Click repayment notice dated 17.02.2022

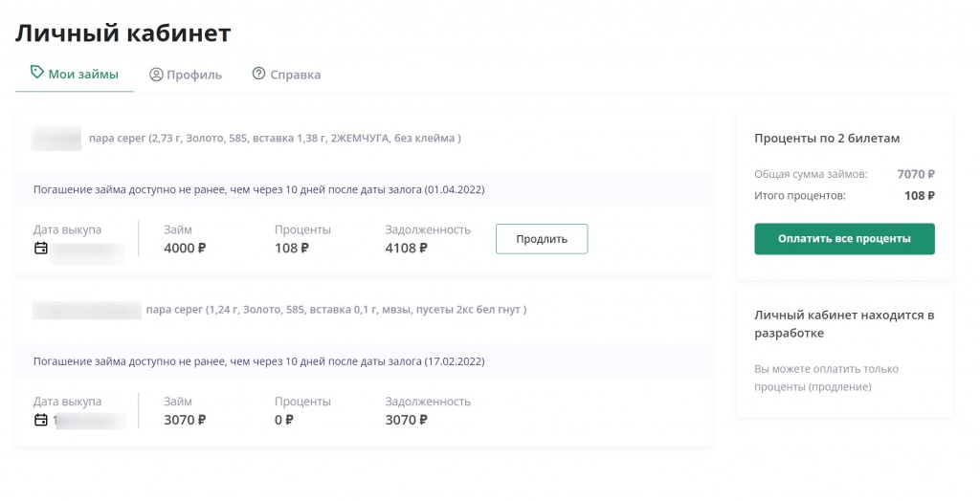coord(258,361)
